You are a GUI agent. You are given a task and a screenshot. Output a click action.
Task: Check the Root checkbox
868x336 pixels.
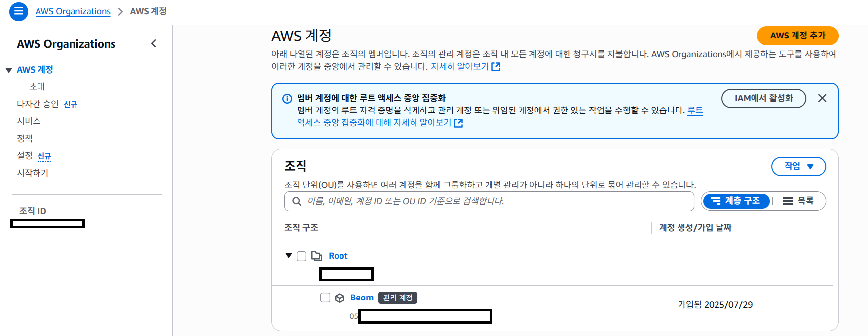(302, 256)
